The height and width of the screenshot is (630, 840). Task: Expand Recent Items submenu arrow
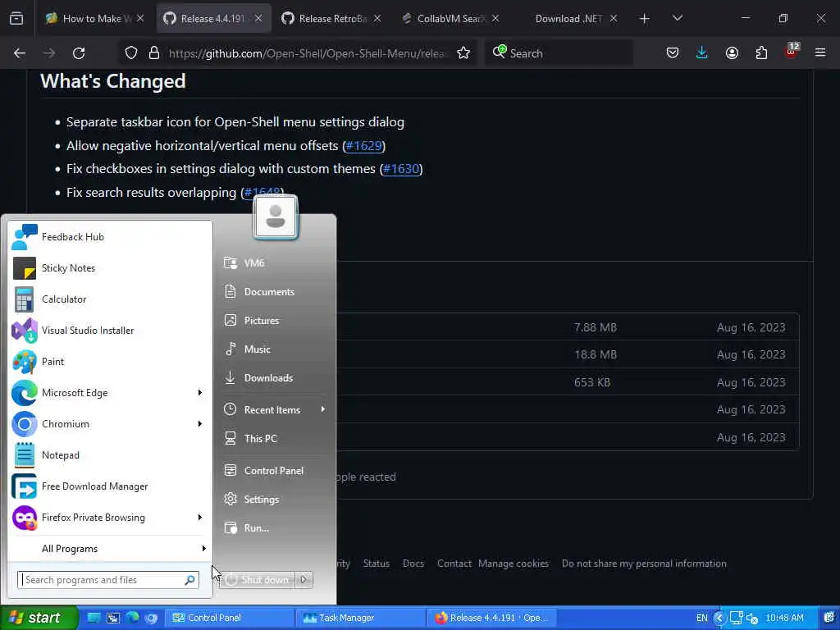click(322, 409)
